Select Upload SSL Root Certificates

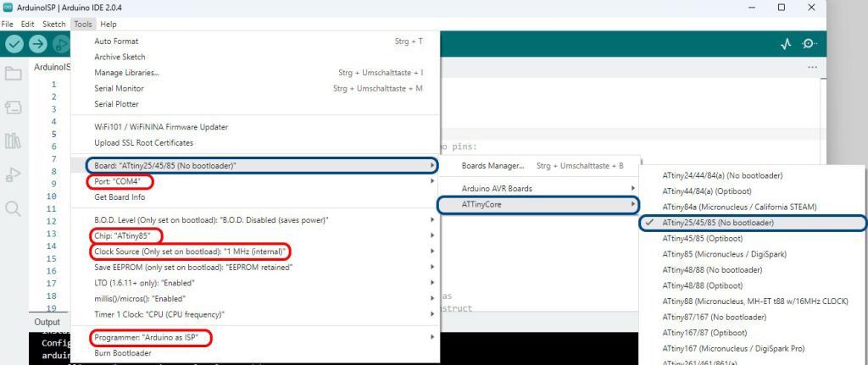coord(255,142)
